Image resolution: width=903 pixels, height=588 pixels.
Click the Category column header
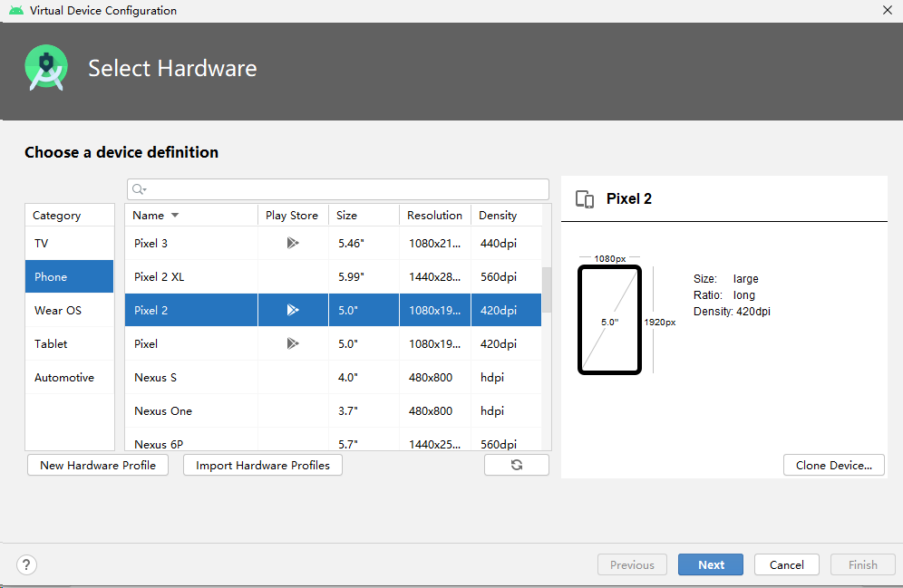(69, 216)
